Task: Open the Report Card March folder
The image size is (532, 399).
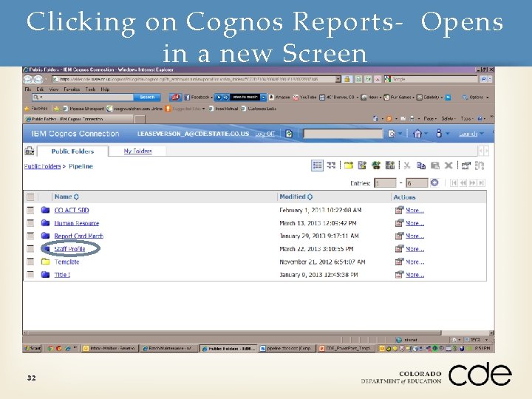Action: tap(79, 236)
